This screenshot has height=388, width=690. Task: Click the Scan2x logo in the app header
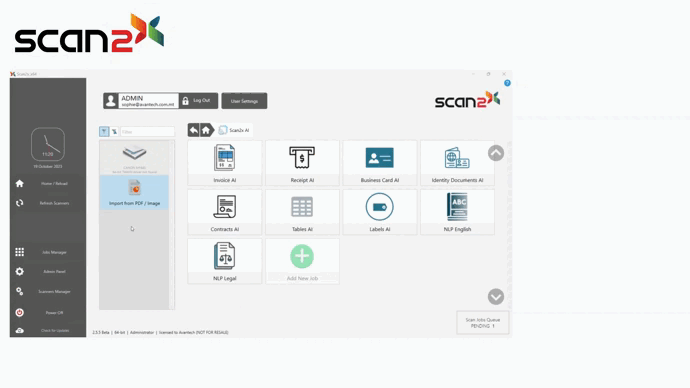(x=467, y=100)
